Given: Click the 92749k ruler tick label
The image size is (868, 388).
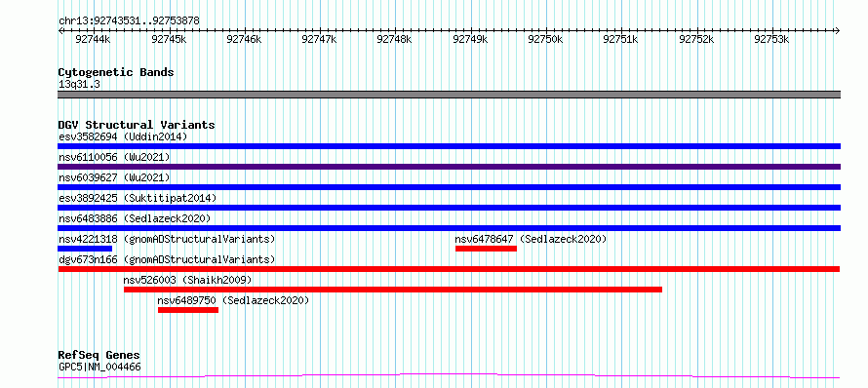Looking at the screenshot, I should [x=470, y=39].
